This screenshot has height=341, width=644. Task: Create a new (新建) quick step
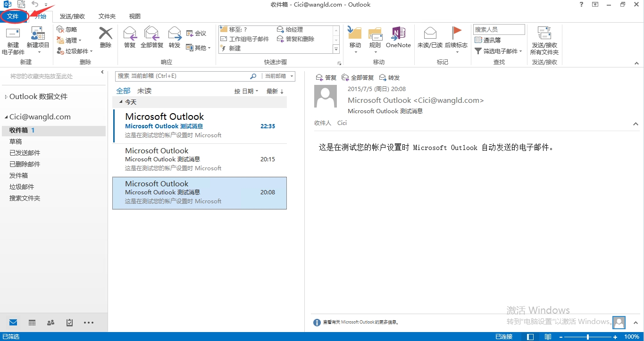[231, 48]
